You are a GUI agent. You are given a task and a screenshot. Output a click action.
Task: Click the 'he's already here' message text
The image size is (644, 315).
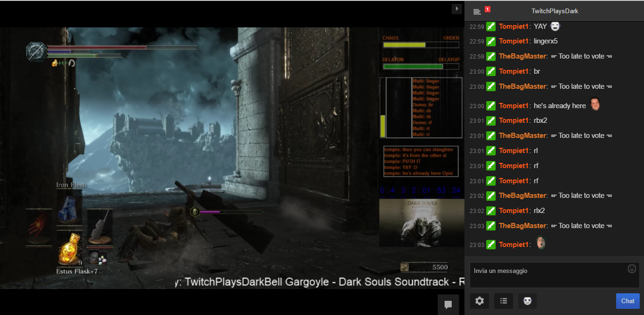click(x=560, y=106)
